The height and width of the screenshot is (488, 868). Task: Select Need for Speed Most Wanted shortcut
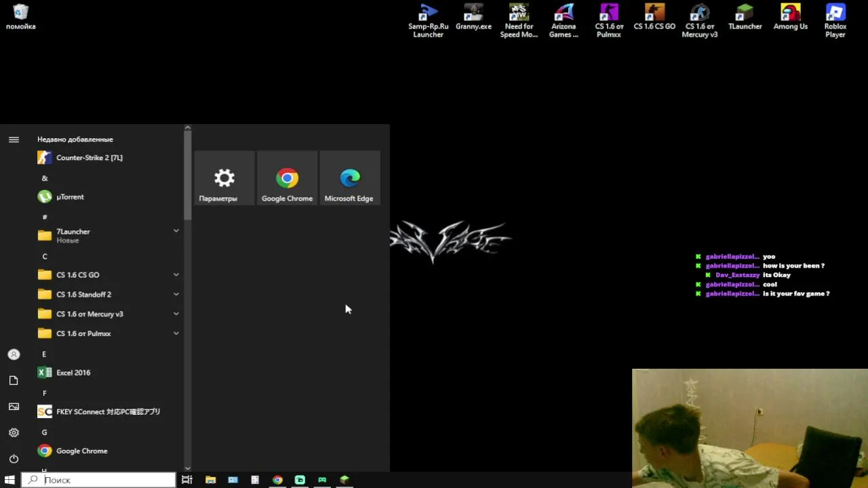pyautogui.click(x=519, y=21)
